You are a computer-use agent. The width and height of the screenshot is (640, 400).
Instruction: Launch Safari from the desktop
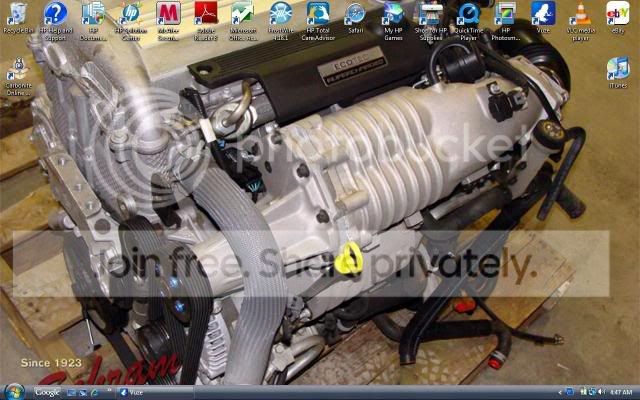(356, 18)
